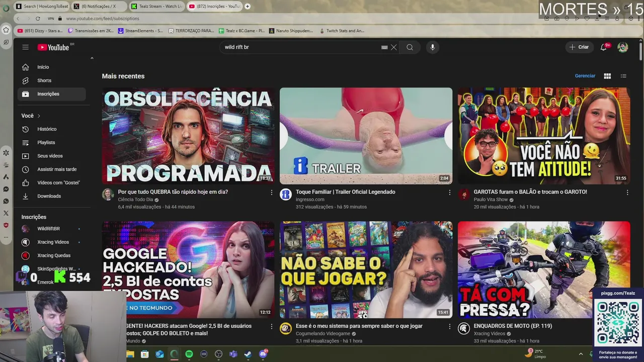This screenshot has width=644, height=362.
Task: Open Playlists in the sidebar
Action: pos(51,143)
